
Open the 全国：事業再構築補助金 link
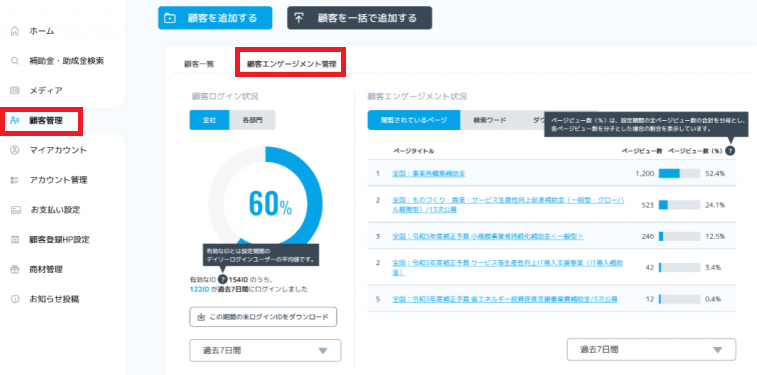429,173
